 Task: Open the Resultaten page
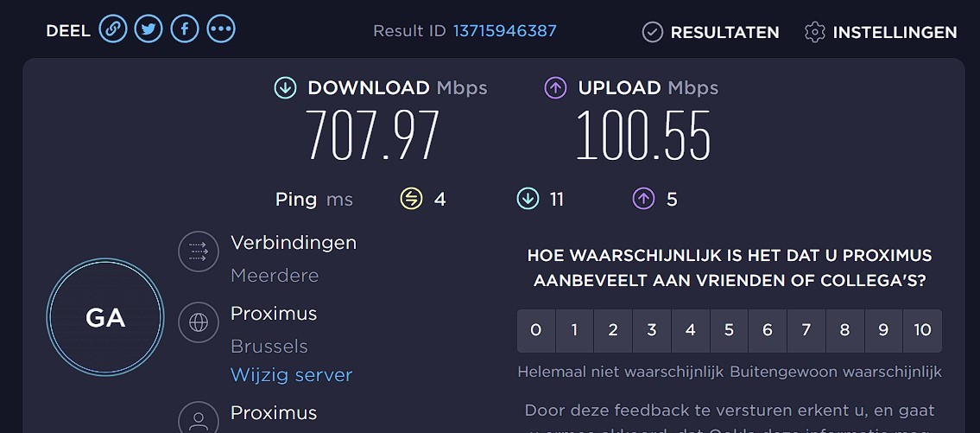pos(724,32)
